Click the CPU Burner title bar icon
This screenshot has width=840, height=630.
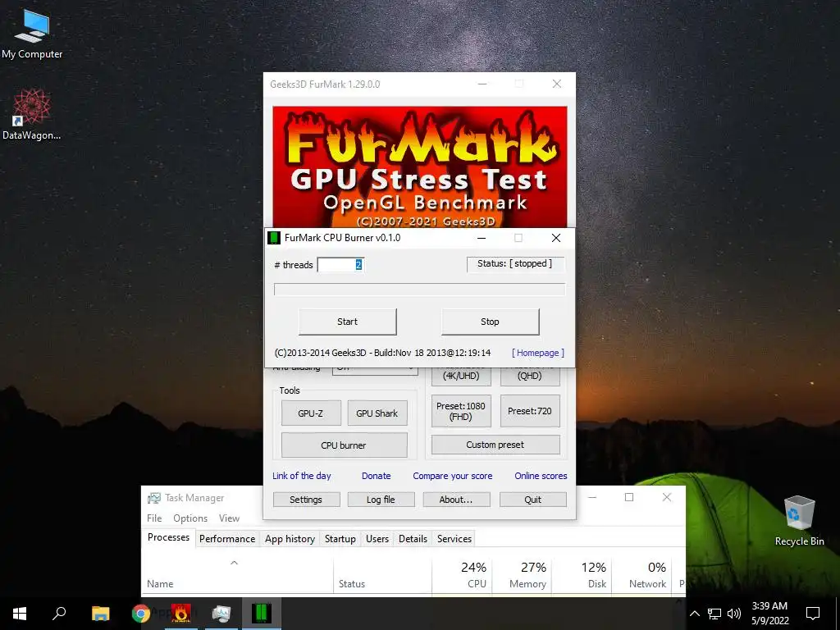[x=274, y=238]
